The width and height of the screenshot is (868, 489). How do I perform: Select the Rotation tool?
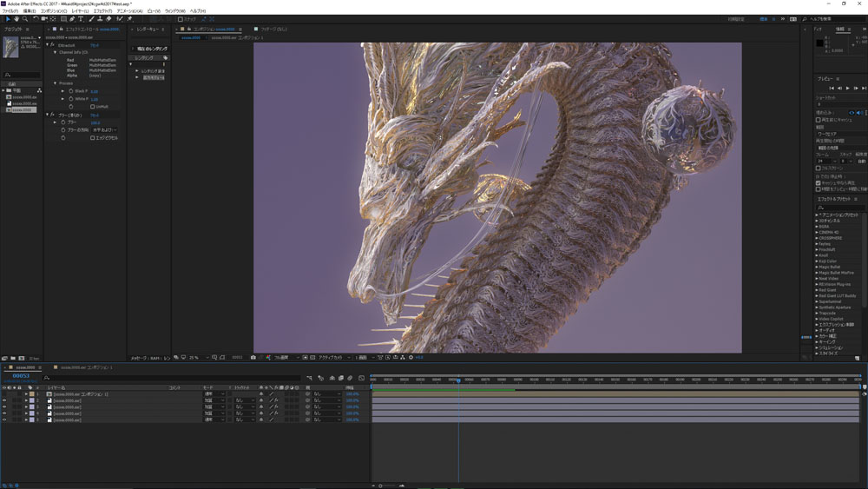[x=36, y=19]
